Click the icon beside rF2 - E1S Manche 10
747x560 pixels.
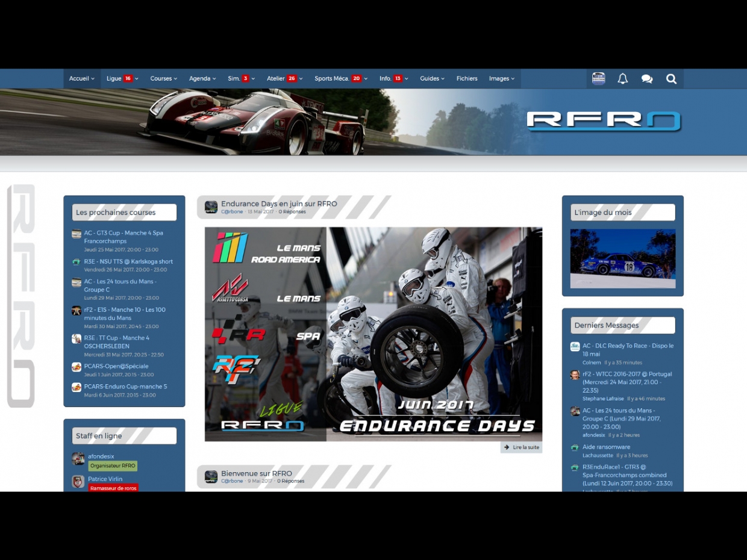coord(77,311)
